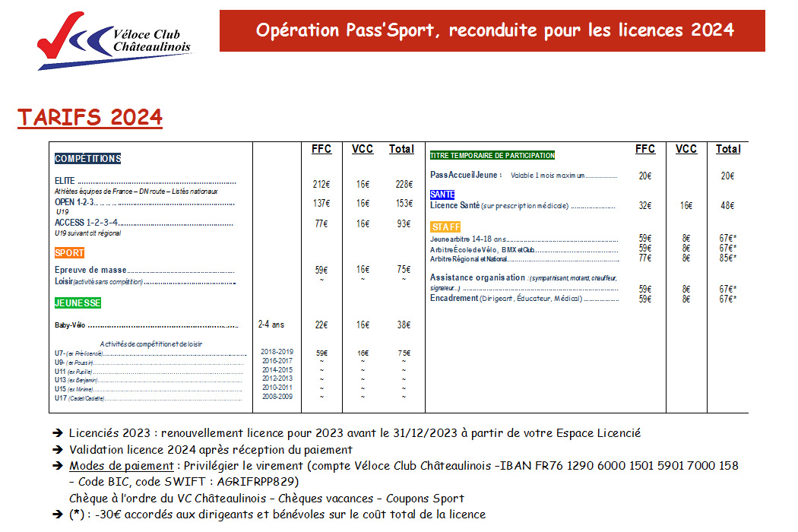This screenshot has width=798, height=532.
Task: Click the underlined Modes de paiement text
Action: [x=121, y=466]
